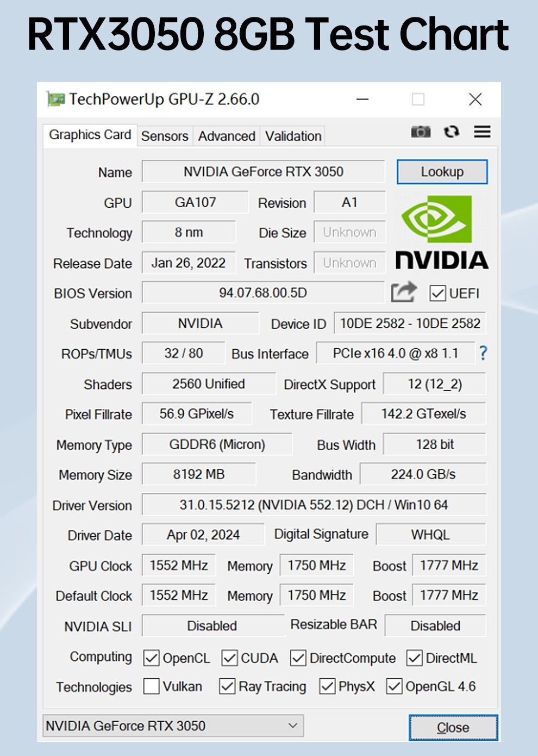Click the GPU Clock row Boost 1777 MHz

click(x=449, y=565)
